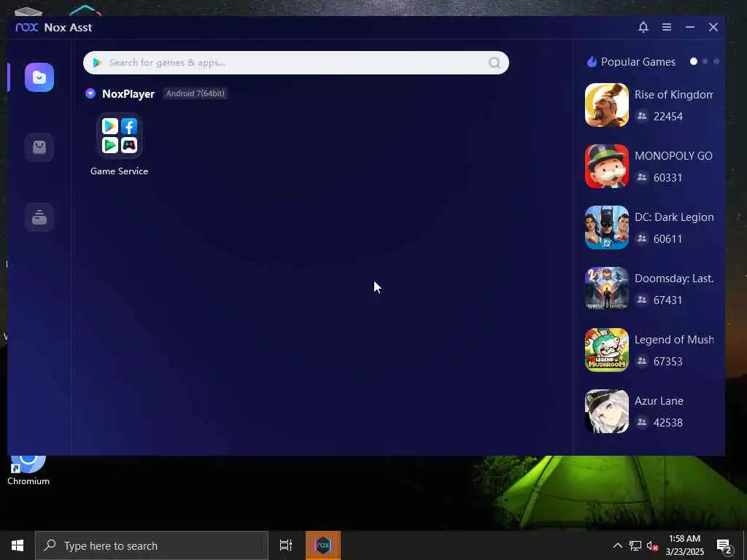Close the Nox Asst window

coord(713,27)
